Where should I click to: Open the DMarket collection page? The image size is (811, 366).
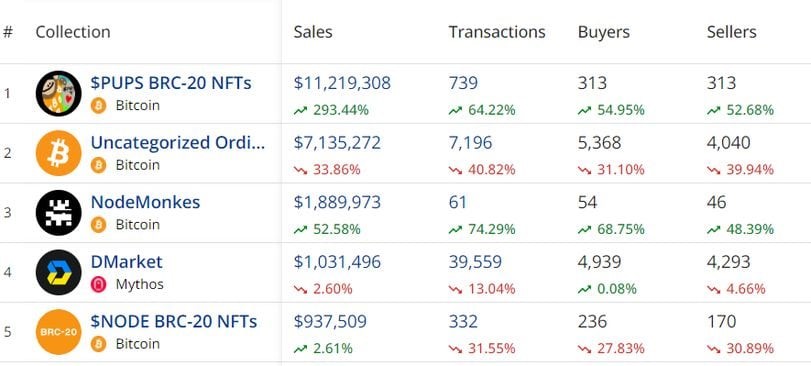(127, 262)
